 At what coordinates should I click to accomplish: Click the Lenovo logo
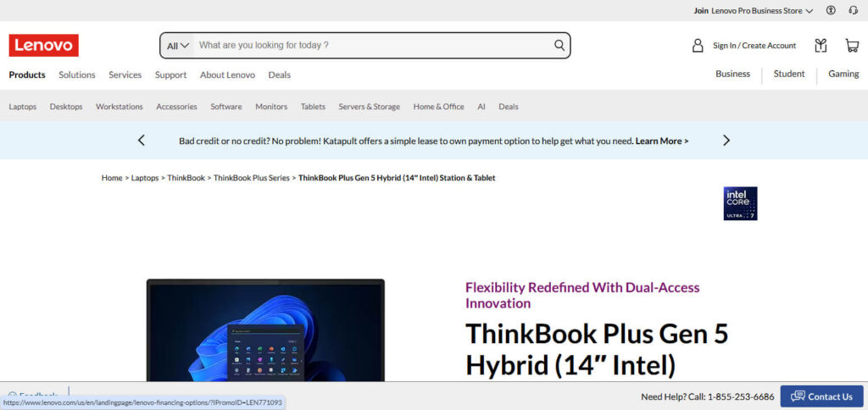[x=44, y=46]
